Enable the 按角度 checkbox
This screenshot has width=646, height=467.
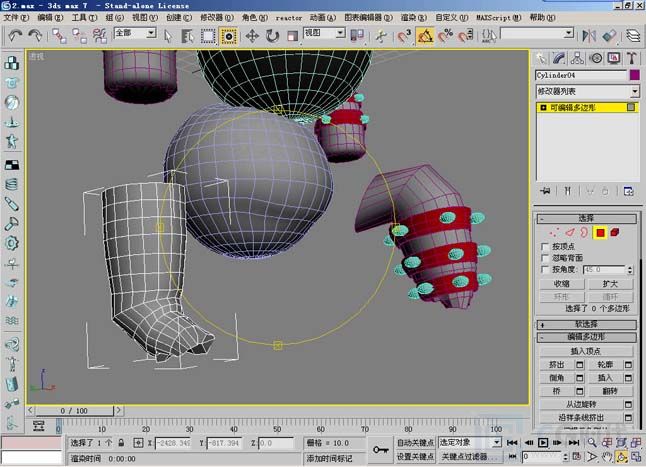(x=545, y=270)
